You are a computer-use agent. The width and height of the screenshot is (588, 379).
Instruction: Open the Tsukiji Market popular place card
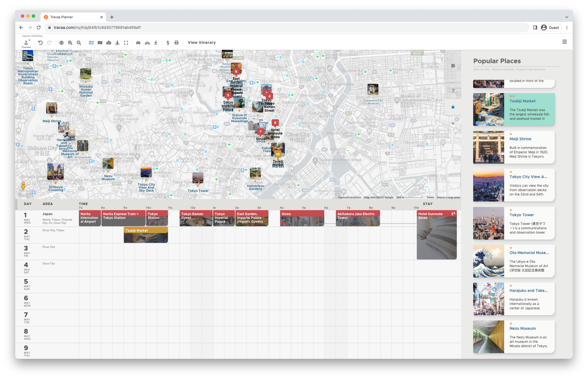[x=514, y=110]
